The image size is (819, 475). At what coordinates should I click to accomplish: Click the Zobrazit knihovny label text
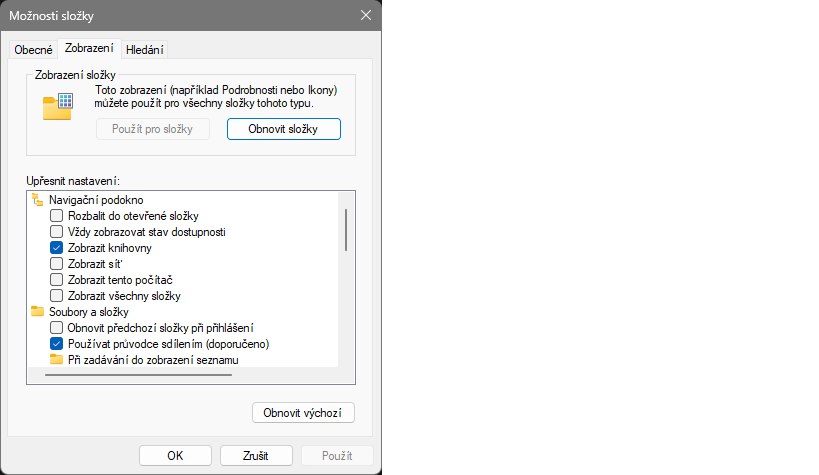110,248
